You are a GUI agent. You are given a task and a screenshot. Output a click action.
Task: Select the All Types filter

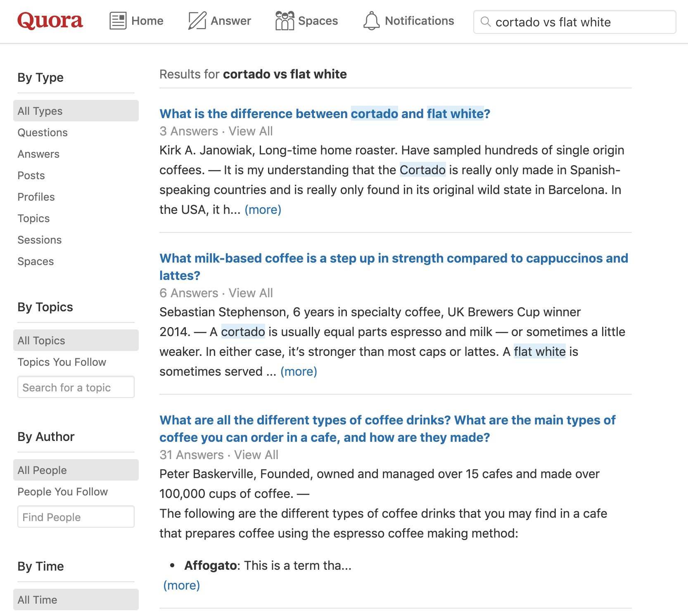76,111
